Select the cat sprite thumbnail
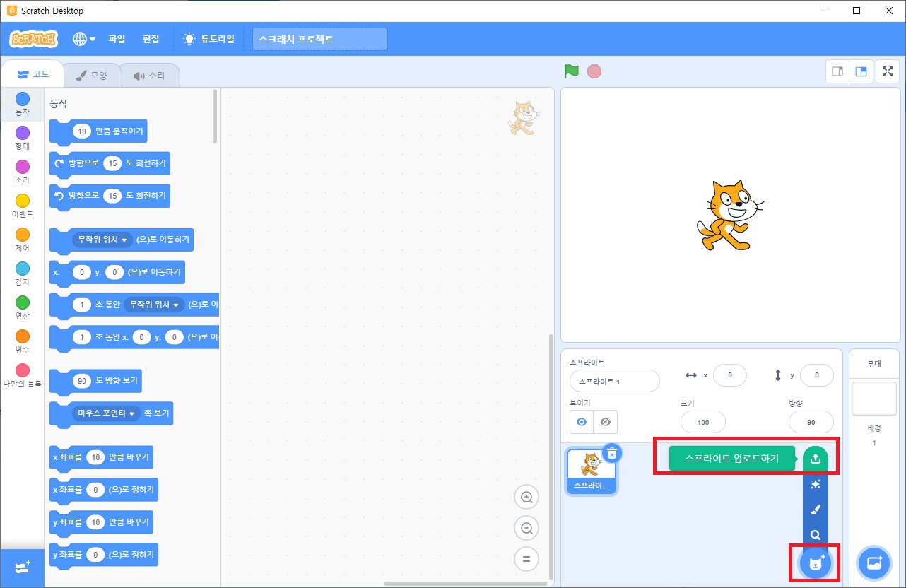 pos(592,471)
